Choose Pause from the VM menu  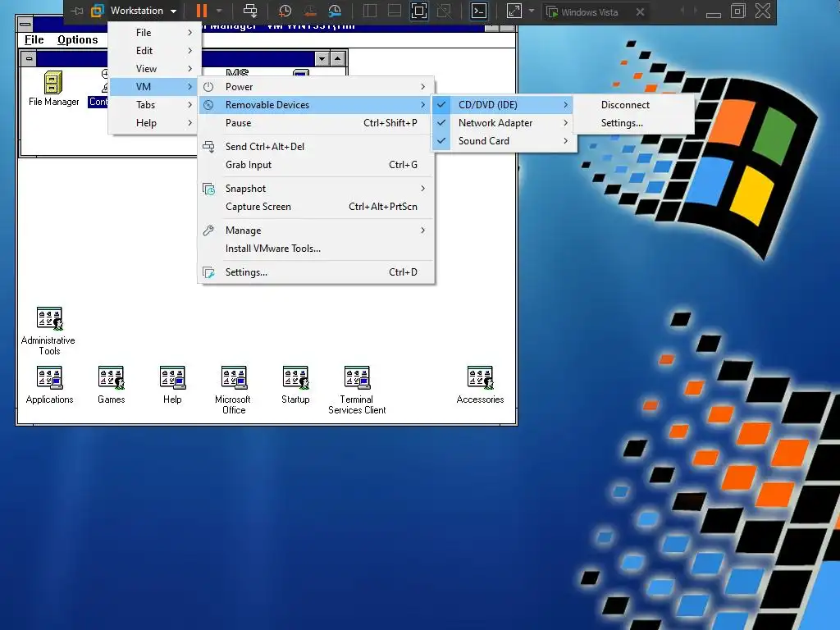pos(316,123)
